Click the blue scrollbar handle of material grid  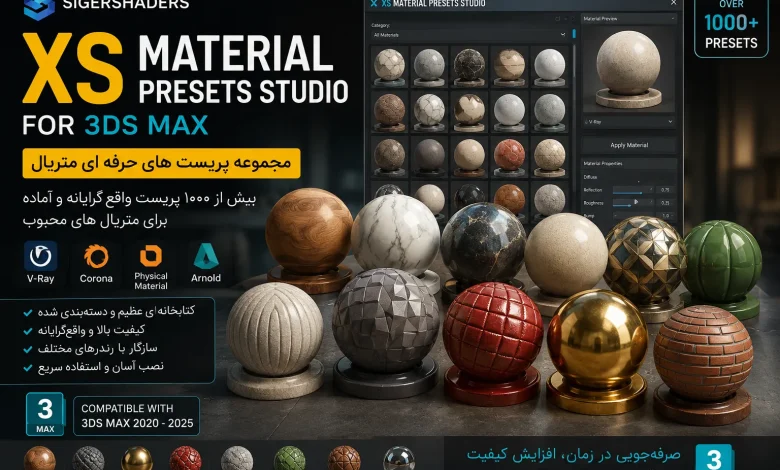click(x=574, y=33)
